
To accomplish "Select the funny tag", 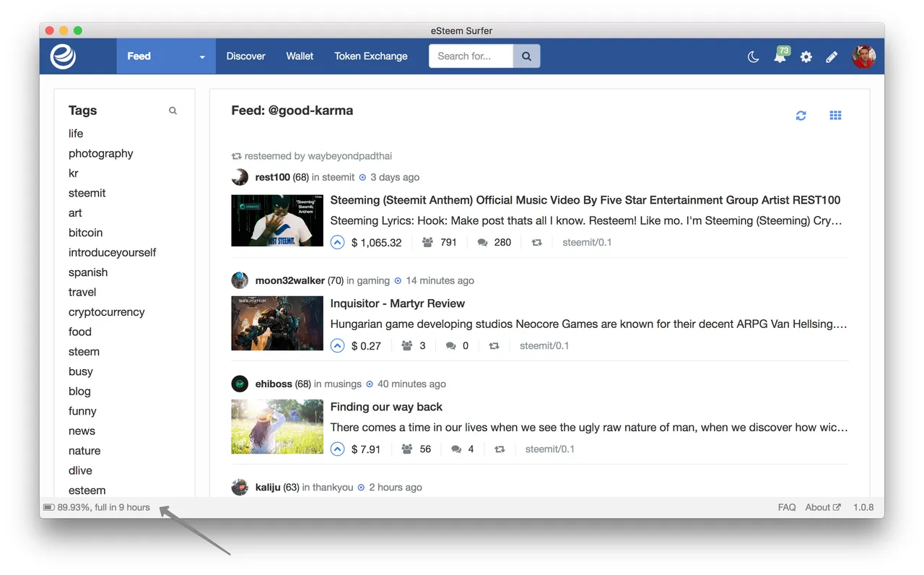I will [82, 411].
